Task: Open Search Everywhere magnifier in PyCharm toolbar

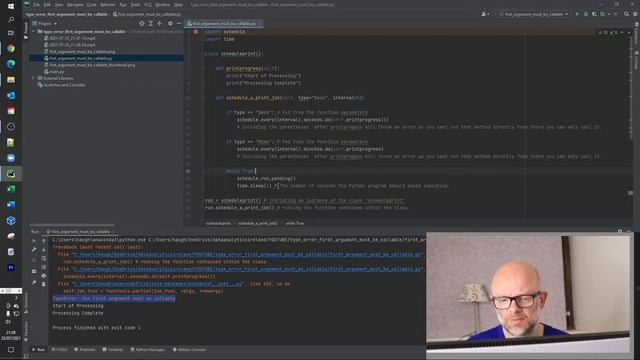Action: [x=627, y=14]
